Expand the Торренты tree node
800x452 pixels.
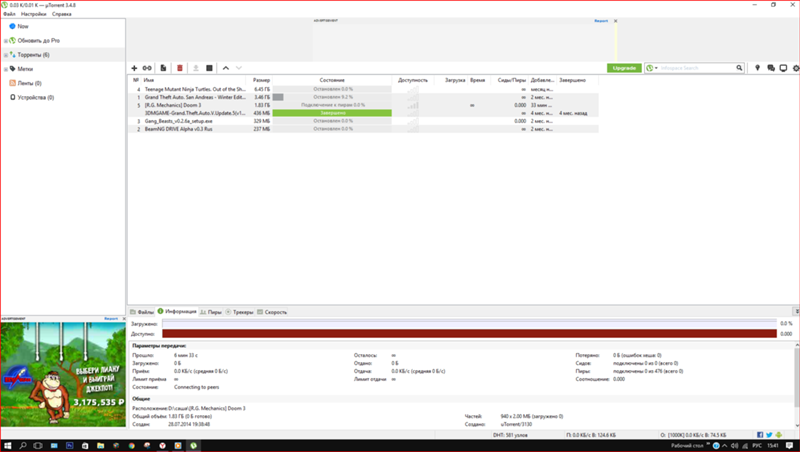[6, 55]
